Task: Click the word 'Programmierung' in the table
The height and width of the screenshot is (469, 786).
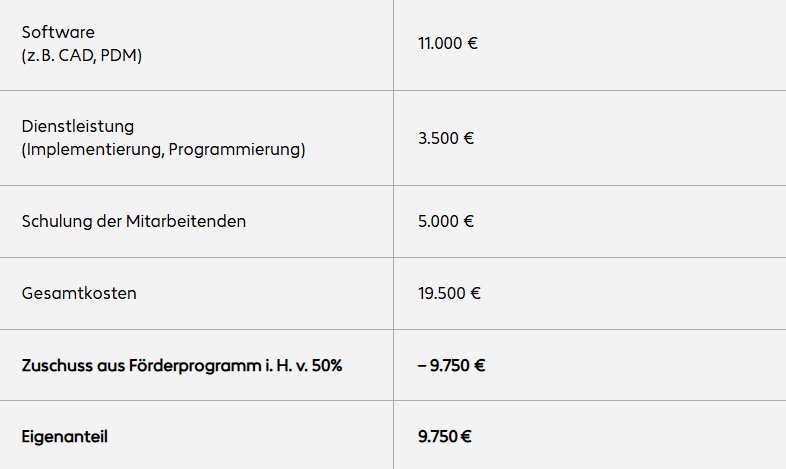Action: (x=235, y=150)
